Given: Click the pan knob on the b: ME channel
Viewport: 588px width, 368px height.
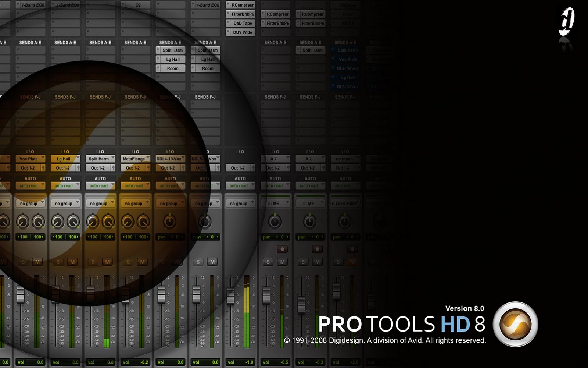Looking at the screenshot, I should (276, 222).
